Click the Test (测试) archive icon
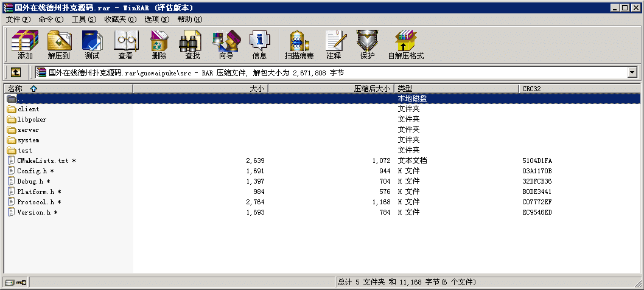Screen dimensions: 644x290 tap(92, 45)
